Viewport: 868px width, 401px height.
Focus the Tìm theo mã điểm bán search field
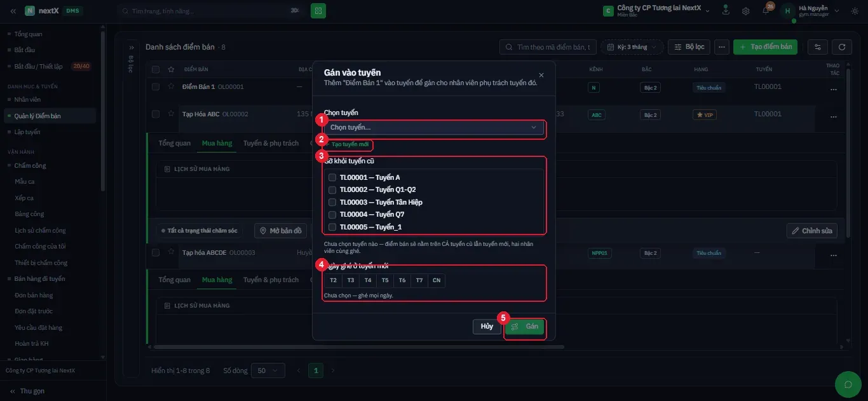[x=548, y=47]
